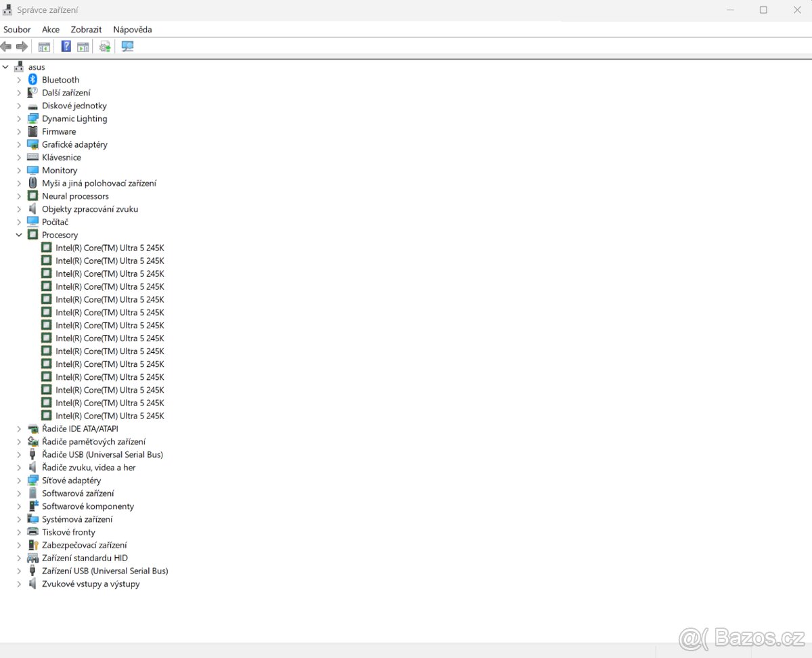This screenshot has width=812, height=658.
Task: Toggle the action pane toolbar icon
Action: click(x=83, y=47)
